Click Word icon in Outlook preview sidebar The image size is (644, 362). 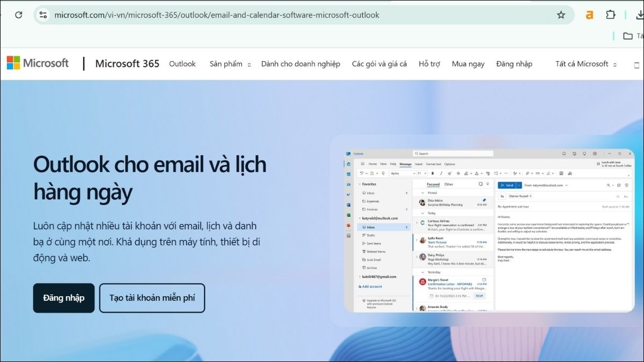348,205
